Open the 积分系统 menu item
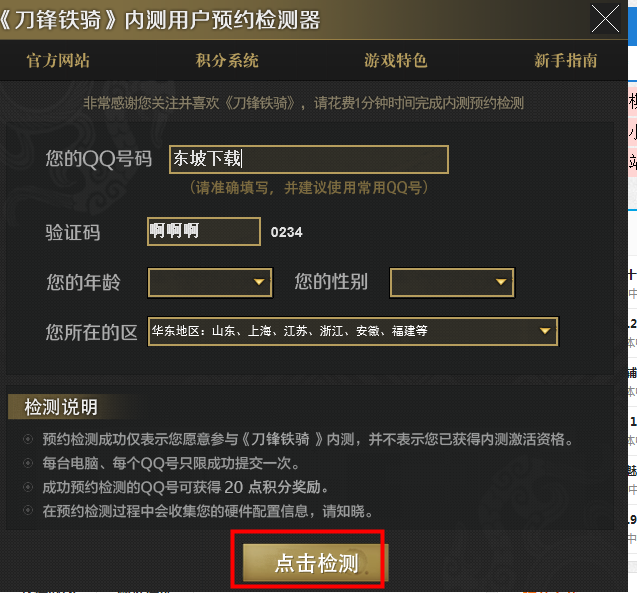The width and height of the screenshot is (637, 593). pos(227,61)
